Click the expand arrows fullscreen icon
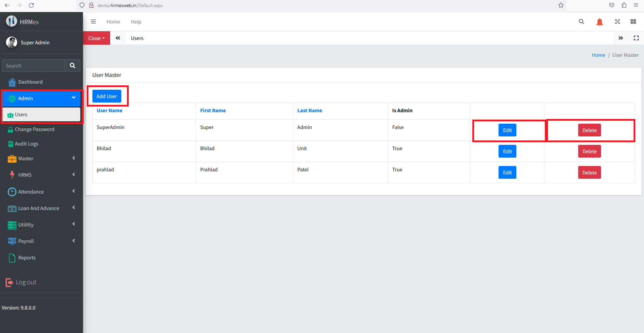The image size is (644, 333). tap(617, 22)
